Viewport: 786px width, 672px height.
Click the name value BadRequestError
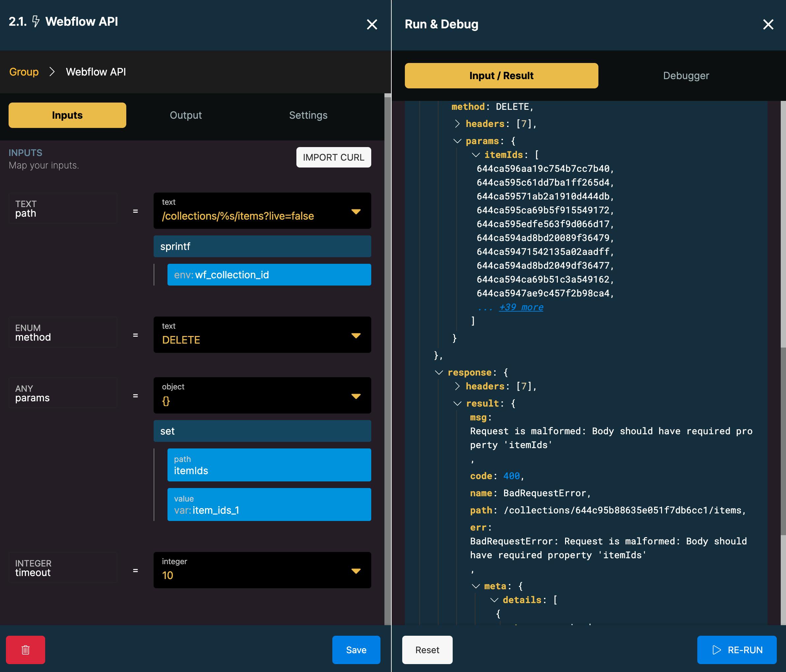click(x=544, y=493)
